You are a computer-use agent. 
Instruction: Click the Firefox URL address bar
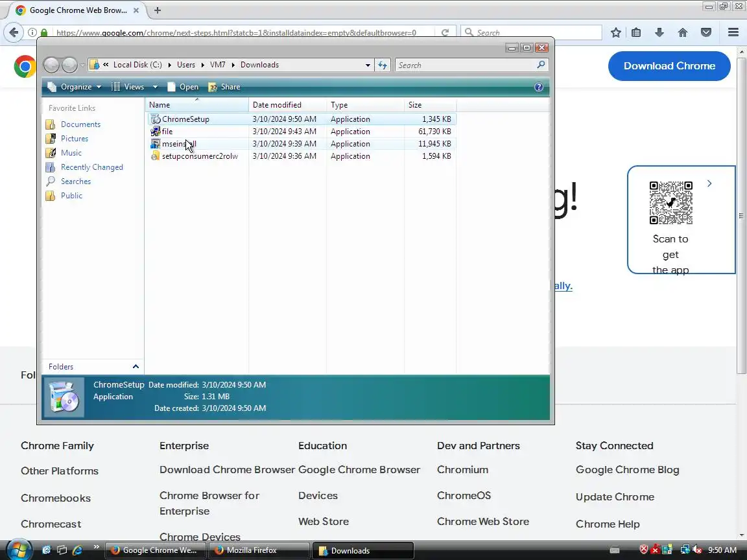pyautogui.click(x=243, y=32)
